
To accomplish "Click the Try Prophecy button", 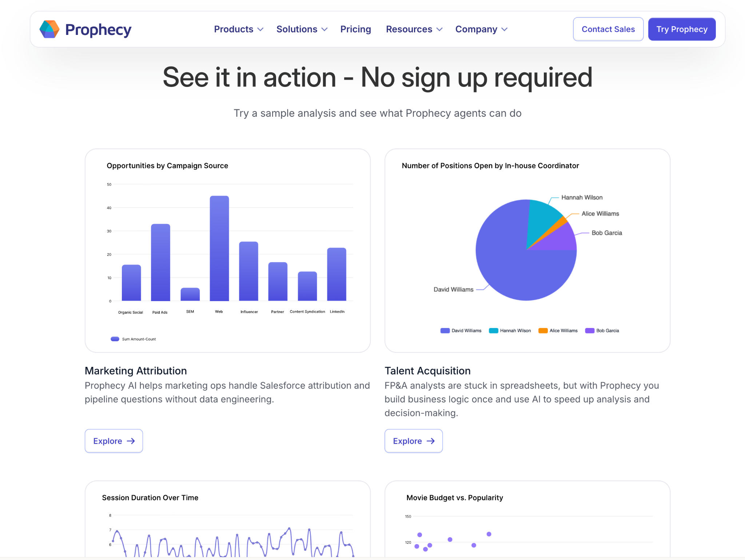I will tap(682, 29).
